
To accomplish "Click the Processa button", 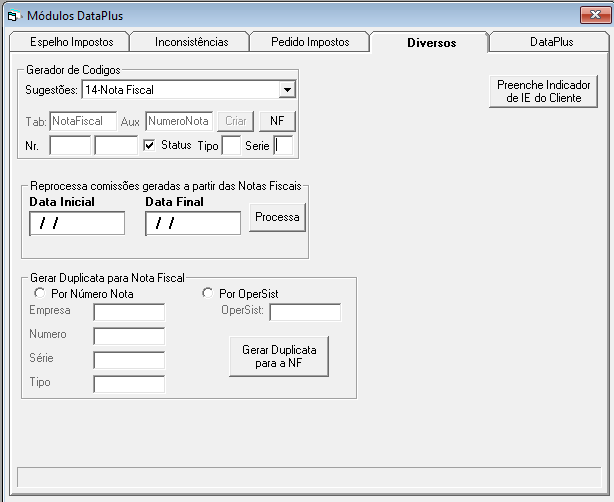I will tap(277, 217).
